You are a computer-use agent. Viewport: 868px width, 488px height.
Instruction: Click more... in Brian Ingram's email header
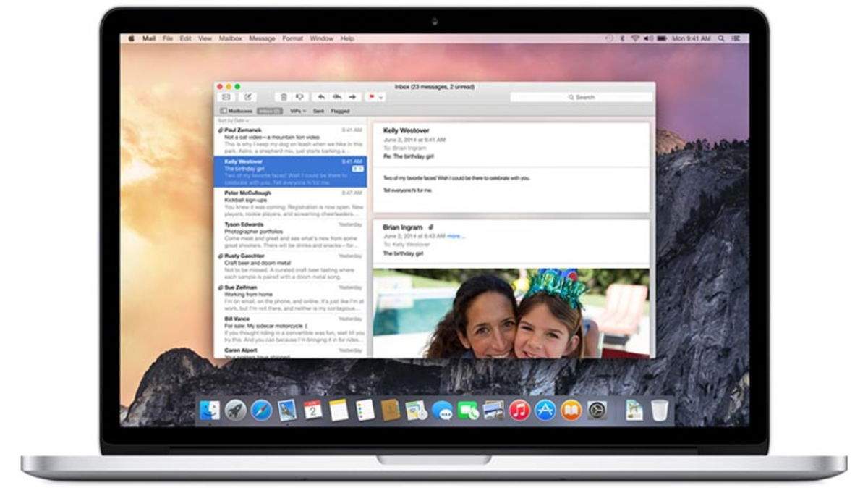pos(454,236)
